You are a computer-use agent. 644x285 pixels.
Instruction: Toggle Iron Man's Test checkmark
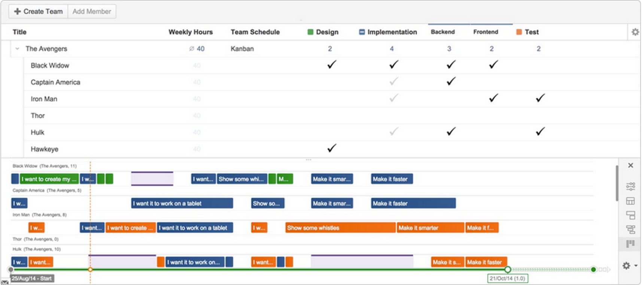point(540,98)
